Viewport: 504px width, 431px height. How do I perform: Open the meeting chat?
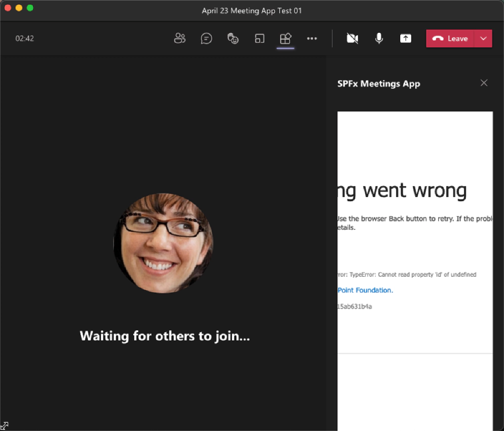(x=206, y=38)
